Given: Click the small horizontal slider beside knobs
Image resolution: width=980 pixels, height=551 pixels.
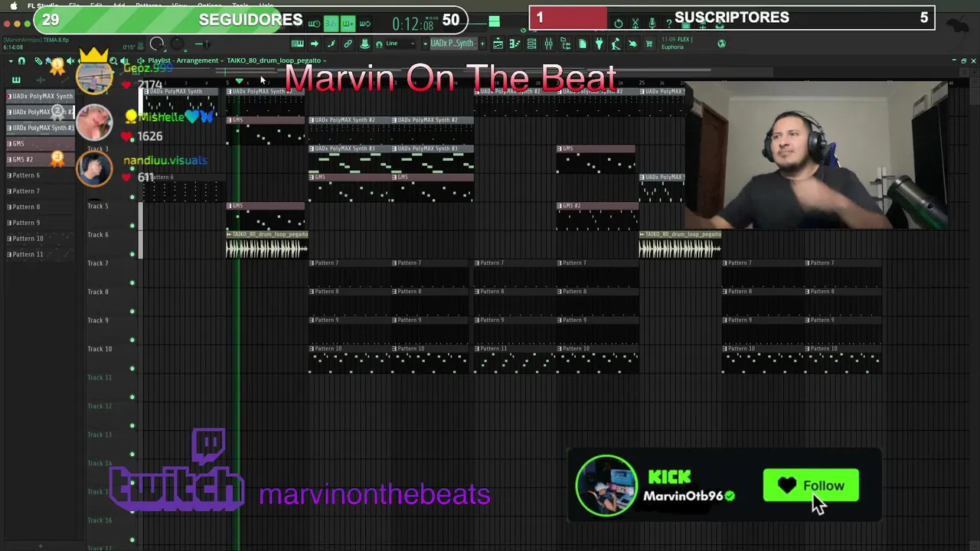Looking at the screenshot, I should click(x=203, y=44).
